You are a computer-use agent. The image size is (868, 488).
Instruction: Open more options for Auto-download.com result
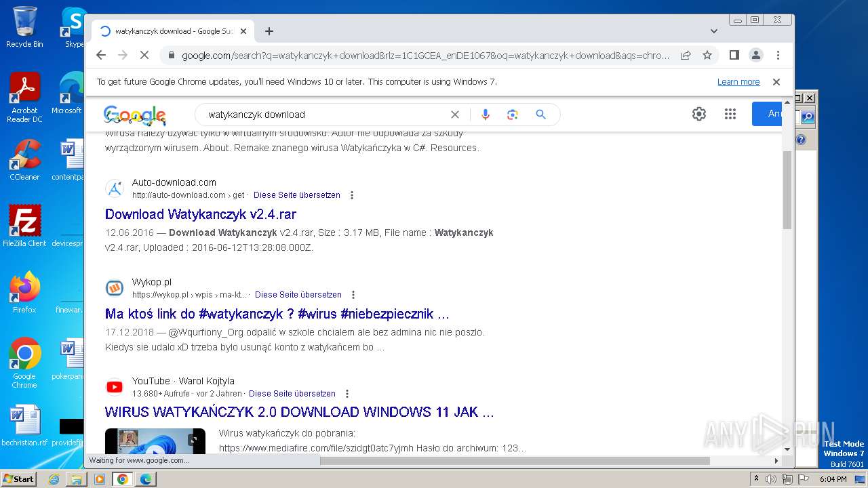[x=352, y=195]
